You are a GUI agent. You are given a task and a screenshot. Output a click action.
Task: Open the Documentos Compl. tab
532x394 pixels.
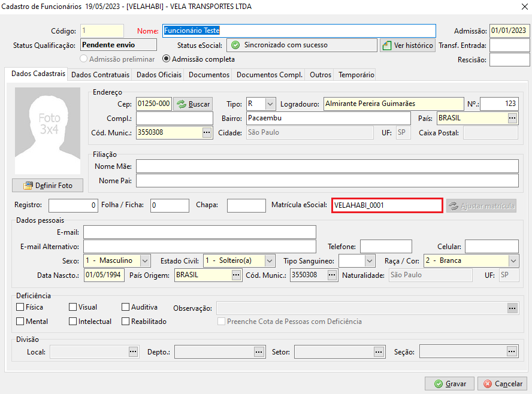[270, 75]
